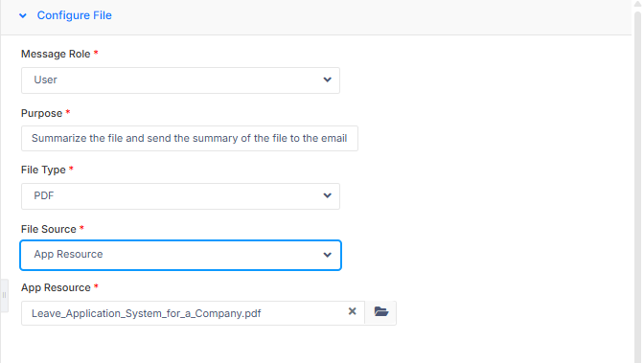Click the arrow on Message Role combo box

(x=327, y=79)
